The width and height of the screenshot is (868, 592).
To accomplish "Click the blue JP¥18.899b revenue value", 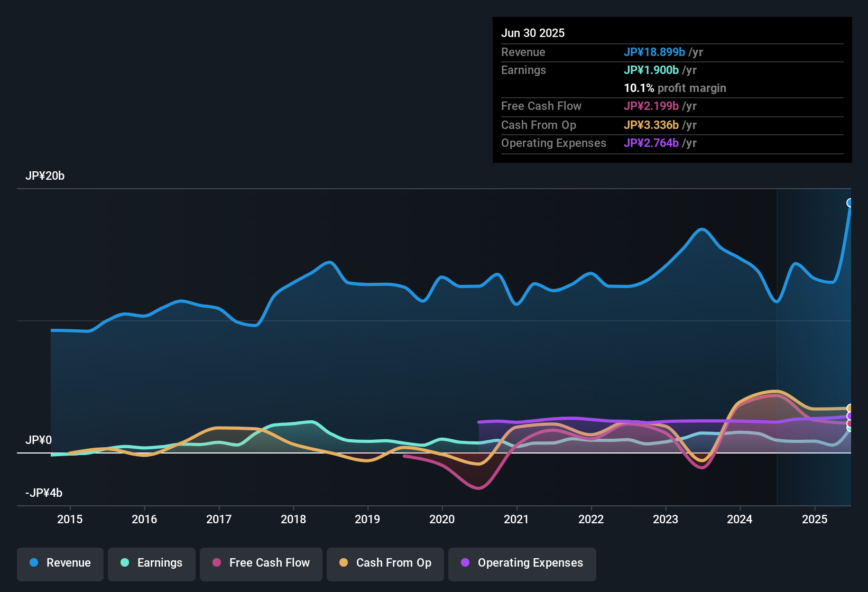I will click(655, 52).
